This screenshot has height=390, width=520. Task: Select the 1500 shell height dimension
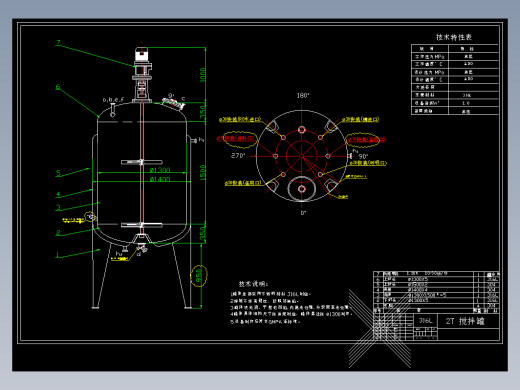click(203, 173)
